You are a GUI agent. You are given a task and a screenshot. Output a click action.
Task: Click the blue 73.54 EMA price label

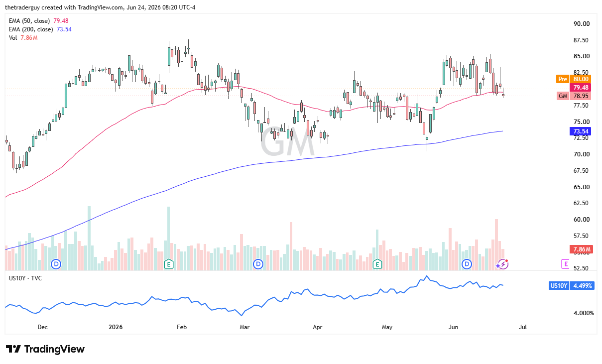point(581,131)
